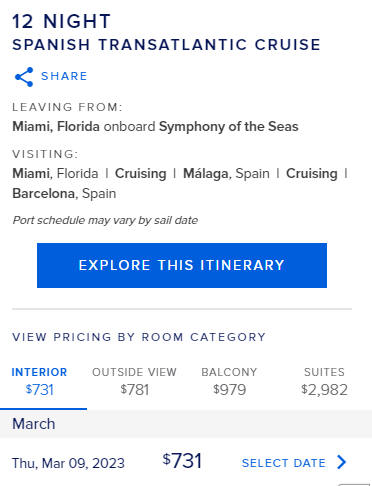Click the Symphony of the Seas ship name
The image size is (372, 486).
(x=229, y=127)
